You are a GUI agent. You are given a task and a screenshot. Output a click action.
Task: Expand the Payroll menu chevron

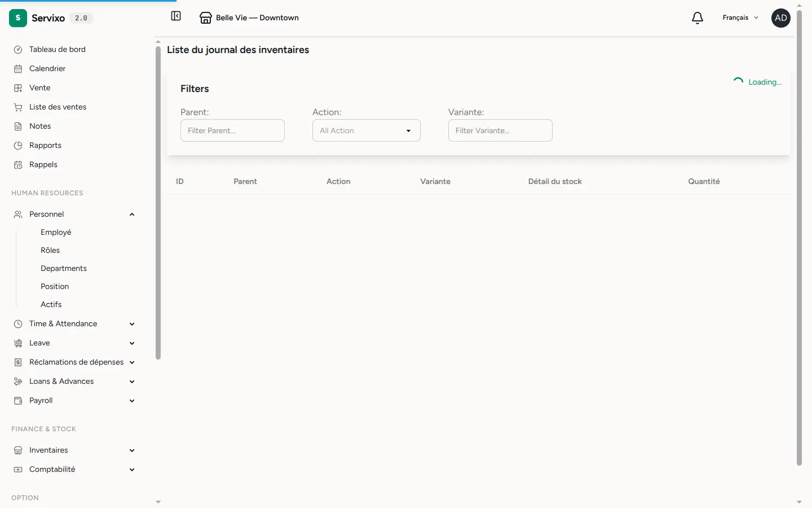coord(132,401)
